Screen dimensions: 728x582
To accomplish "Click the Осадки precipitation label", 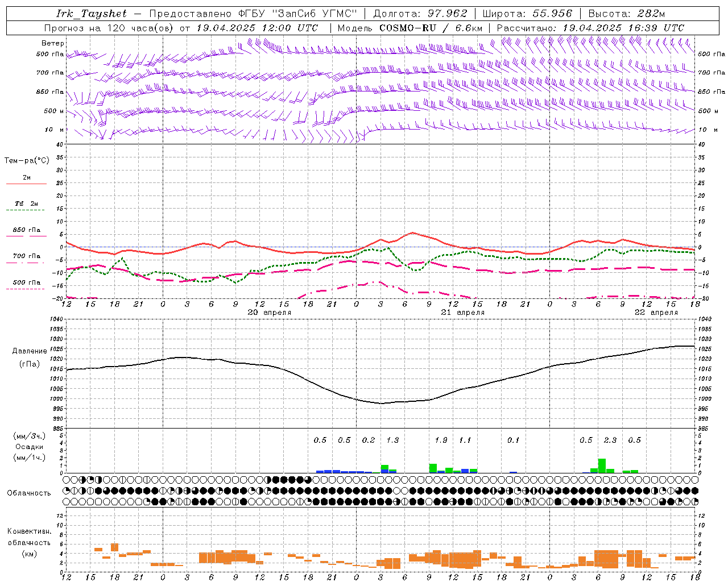I will (29, 447).
